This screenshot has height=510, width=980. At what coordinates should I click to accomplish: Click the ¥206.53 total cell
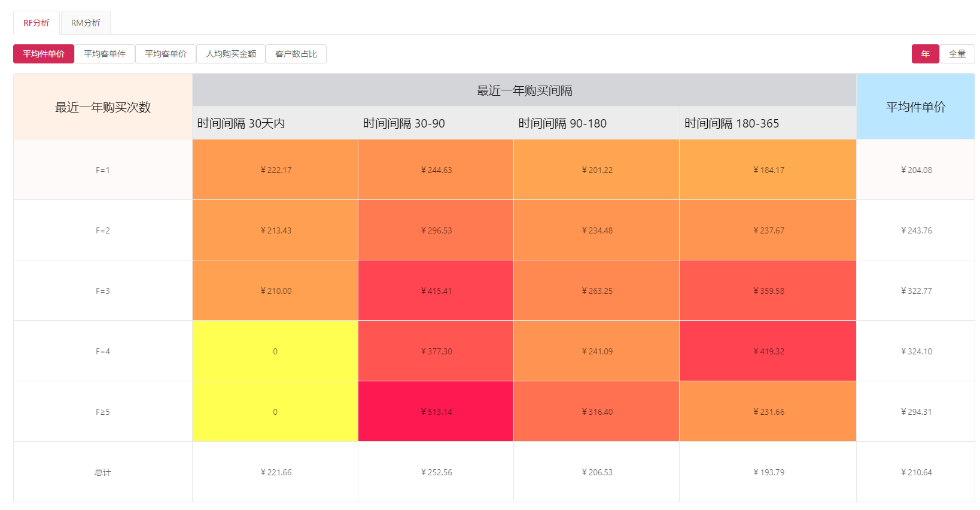point(596,472)
